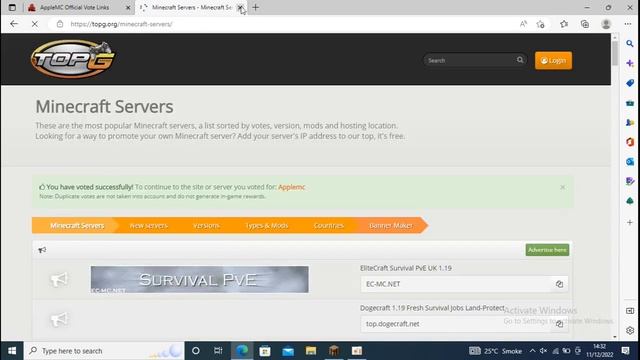This screenshot has height=360, width=640.
Task: Open the tab actions menu icon
Action: (12, 7)
